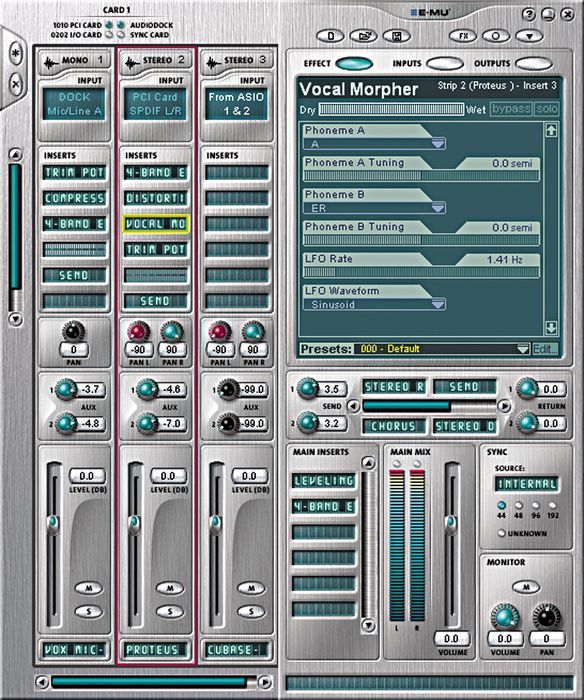The height and width of the screenshot is (700, 584).
Task: Open strip 3 From ASIO 1 & 2 input selector
Action: [x=237, y=104]
